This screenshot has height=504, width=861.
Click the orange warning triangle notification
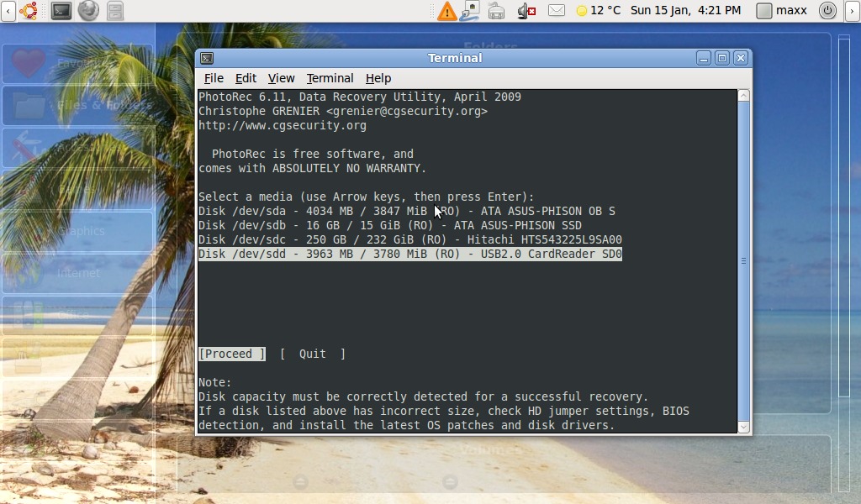pyautogui.click(x=447, y=11)
